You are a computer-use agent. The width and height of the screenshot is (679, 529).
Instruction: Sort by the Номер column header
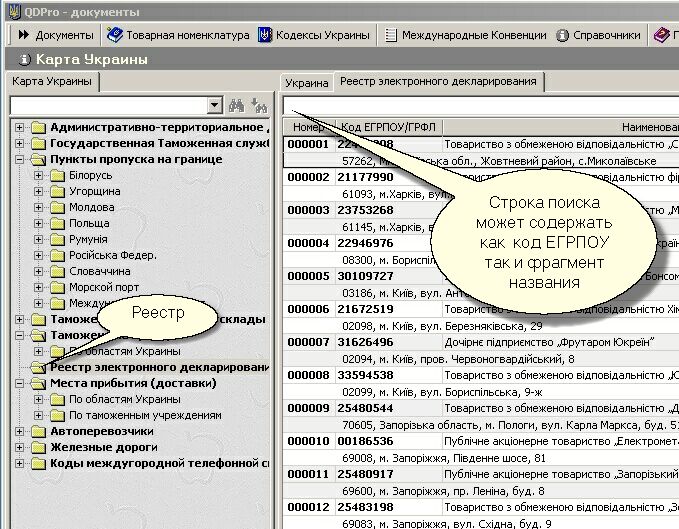pos(310,127)
